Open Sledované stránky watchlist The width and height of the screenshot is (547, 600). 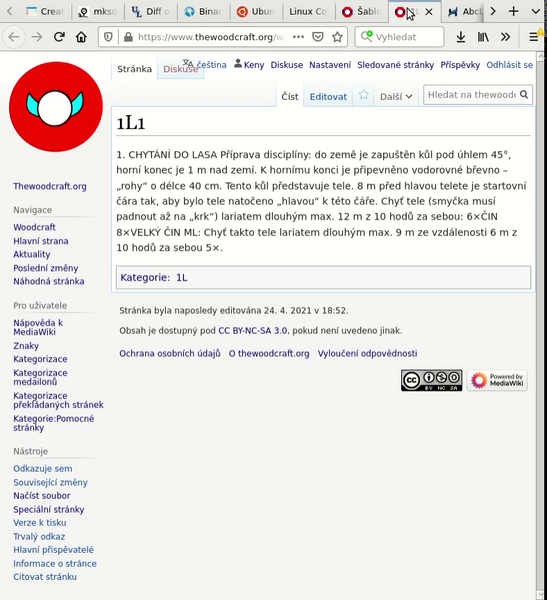[x=395, y=65]
